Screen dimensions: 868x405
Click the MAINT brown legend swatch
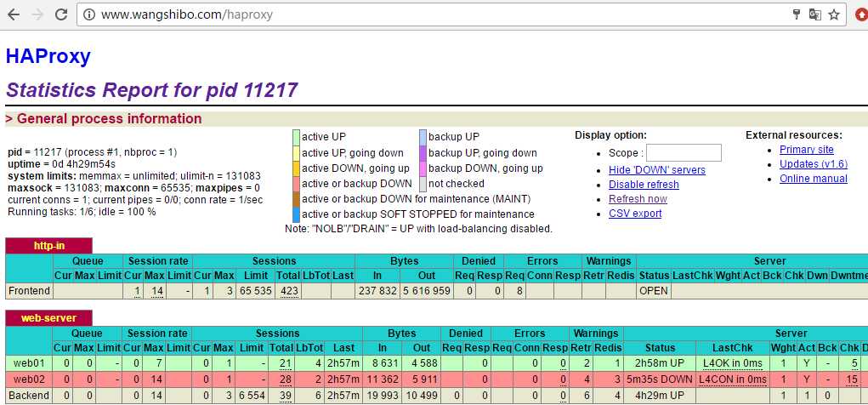[296, 199]
